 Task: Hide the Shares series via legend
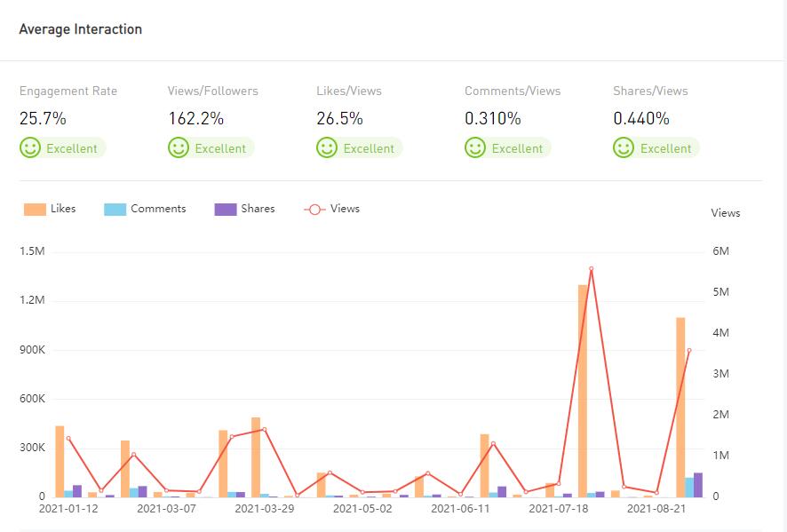(244, 209)
